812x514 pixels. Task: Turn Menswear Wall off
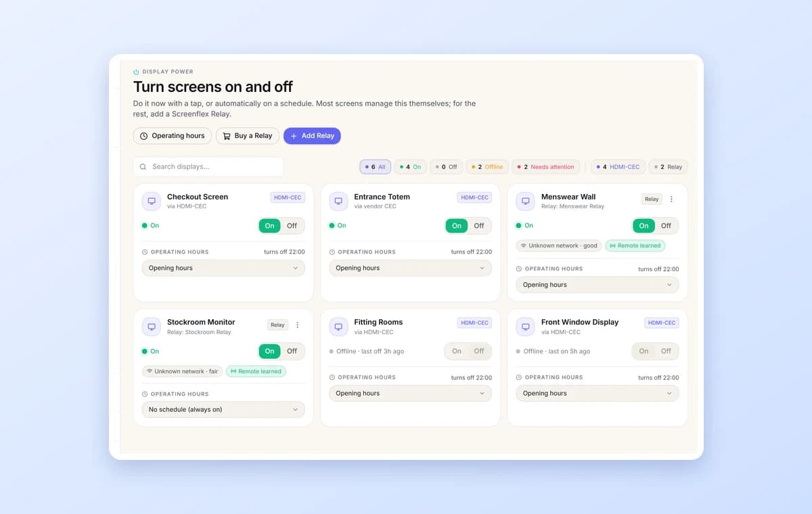[x=666, y=226]
